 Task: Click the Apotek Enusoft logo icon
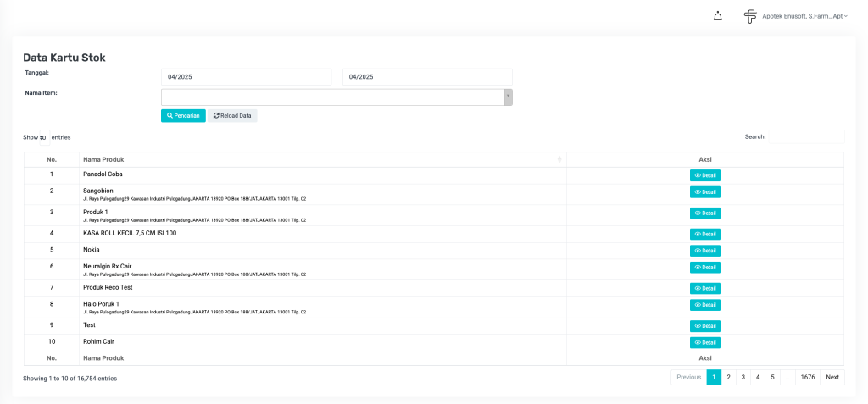tap(749, 16)
